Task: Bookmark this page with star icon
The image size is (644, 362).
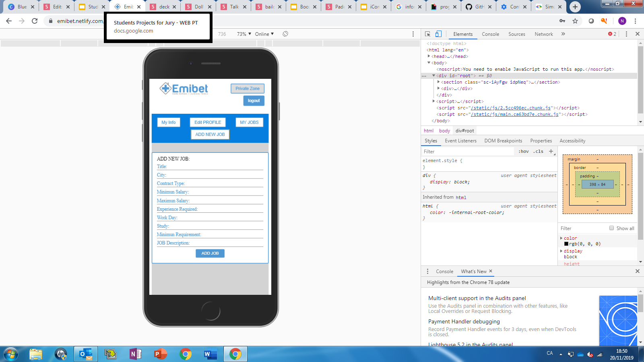Action: (x=575, y=21)
